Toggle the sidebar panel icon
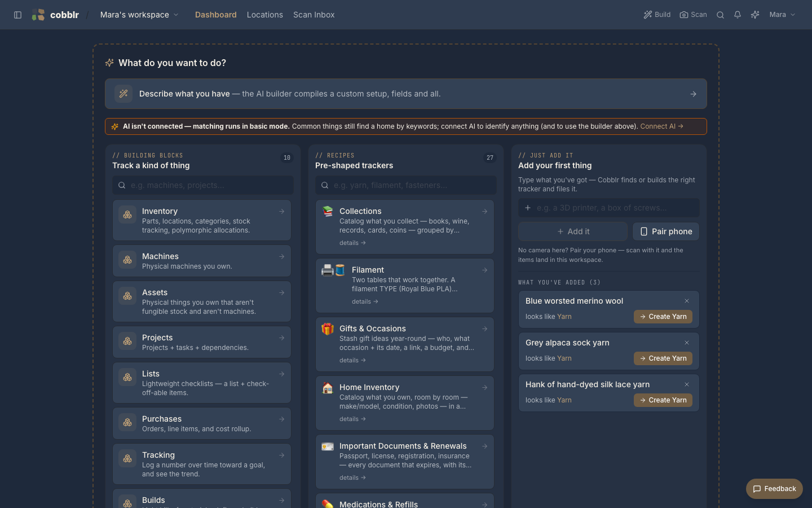The width and height of the screenshot is (812, 508). 17,15
